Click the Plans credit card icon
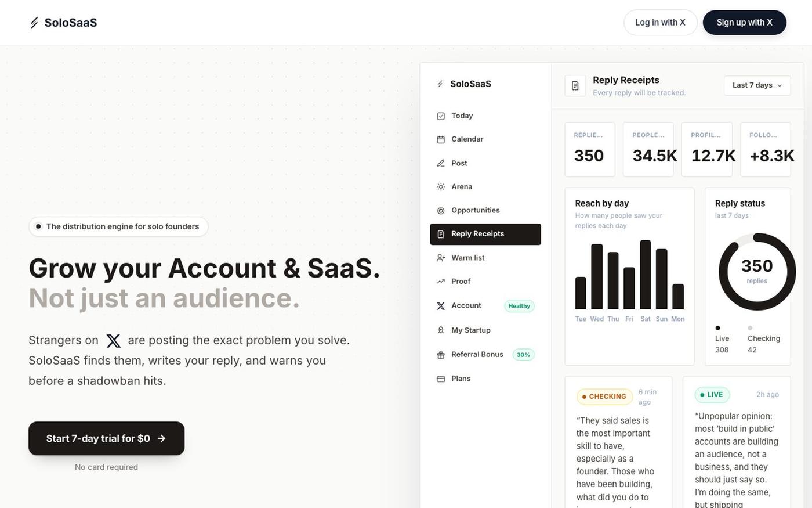 pos(441,379)
